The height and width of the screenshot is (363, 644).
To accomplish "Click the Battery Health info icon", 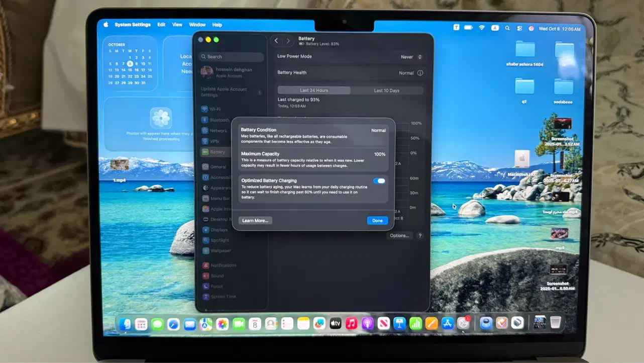I will pos(420,73).
